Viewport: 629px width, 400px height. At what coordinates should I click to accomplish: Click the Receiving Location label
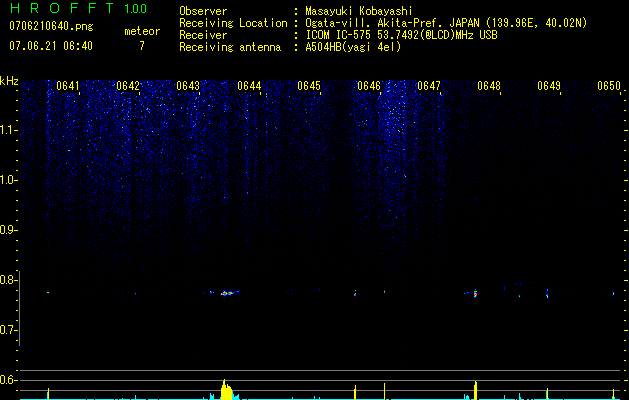[233, 23]
